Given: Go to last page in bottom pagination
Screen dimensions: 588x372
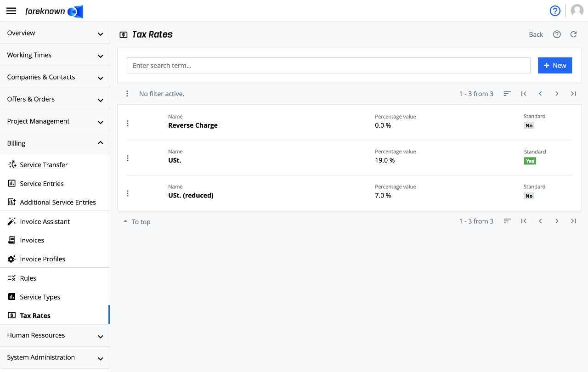Looking at the screenshot, I should click(573, 221).
